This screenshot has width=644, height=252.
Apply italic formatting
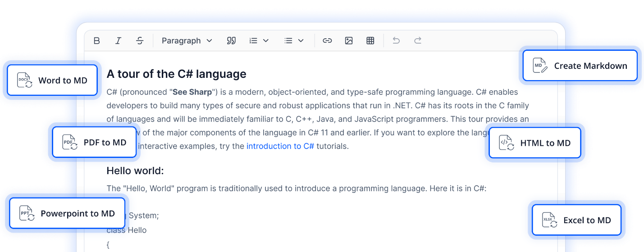[x=118, y=40]
